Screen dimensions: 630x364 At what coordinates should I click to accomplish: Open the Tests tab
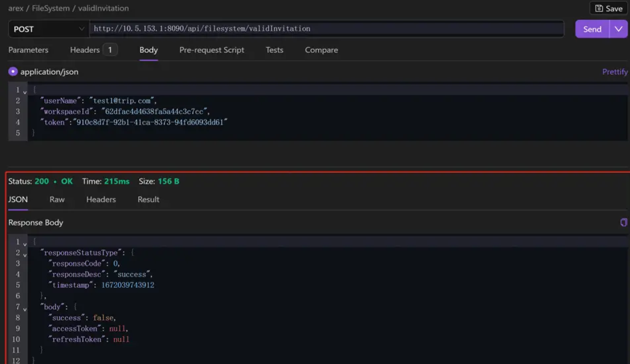click(x=274, y=50)
